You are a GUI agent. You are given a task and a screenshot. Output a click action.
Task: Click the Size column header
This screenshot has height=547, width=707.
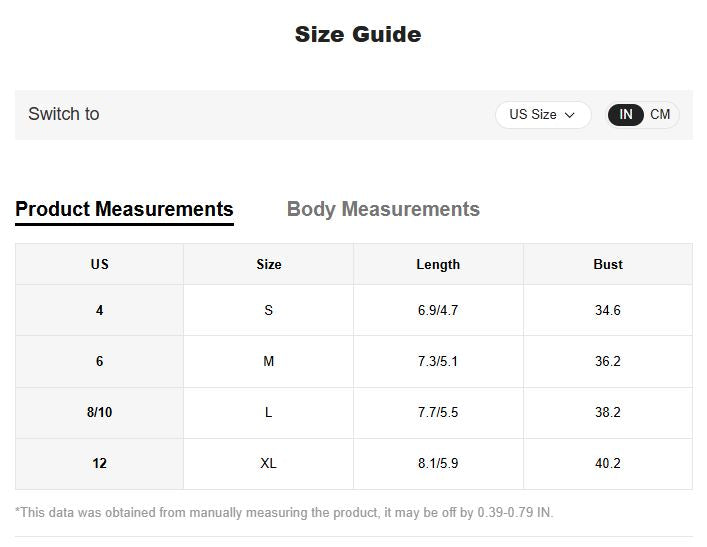[x=269, y=264]
